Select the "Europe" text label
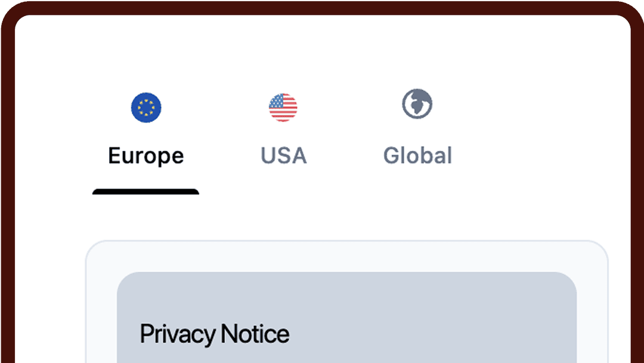The image size is (644, 363). click(146, 156)
